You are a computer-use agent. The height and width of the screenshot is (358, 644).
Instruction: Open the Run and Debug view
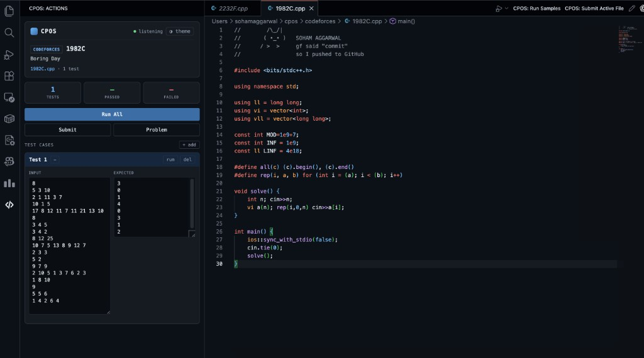coord(9,55)
